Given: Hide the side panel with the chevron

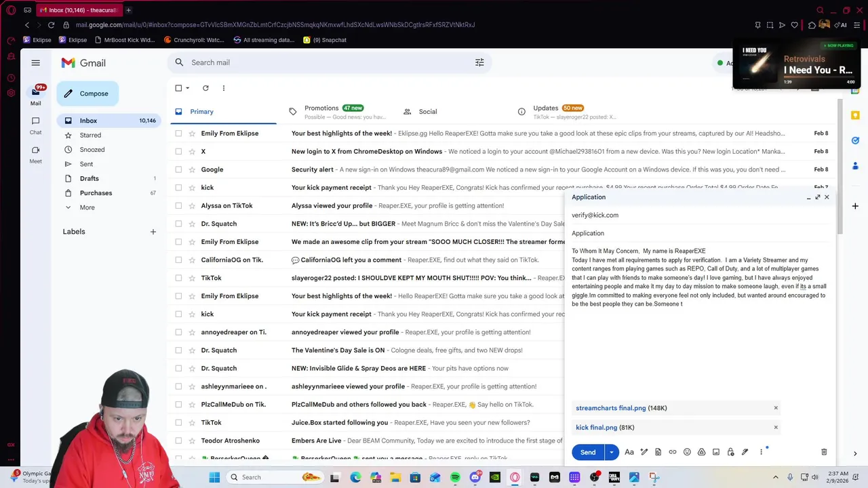Looking at the screenshot, I should click(855, 453).
